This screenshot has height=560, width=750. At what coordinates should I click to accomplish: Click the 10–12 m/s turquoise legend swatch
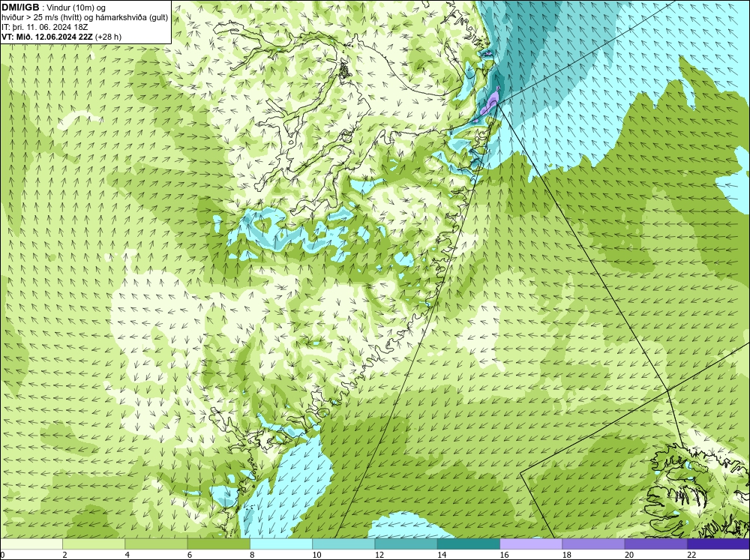coord(343,544)
